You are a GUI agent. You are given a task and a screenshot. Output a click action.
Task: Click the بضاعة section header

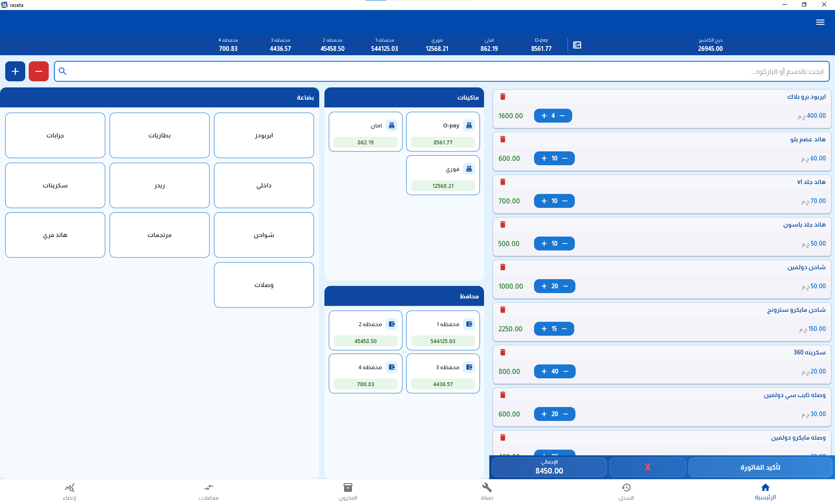point(160,97)
